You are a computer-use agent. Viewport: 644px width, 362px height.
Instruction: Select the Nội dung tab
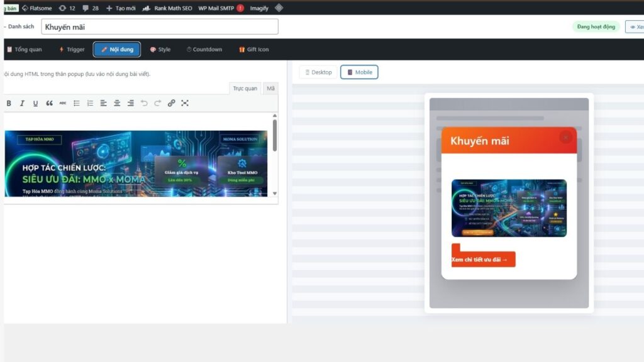pos(117,49)
